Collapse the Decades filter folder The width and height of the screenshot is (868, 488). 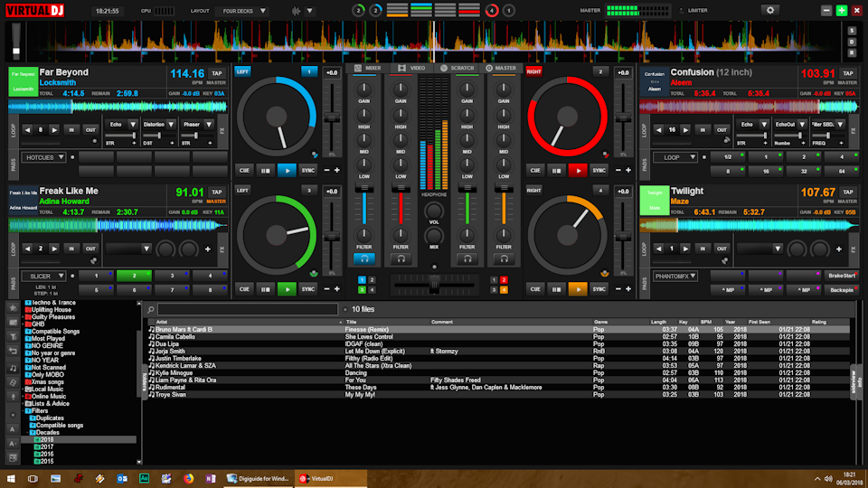point(27,433)
